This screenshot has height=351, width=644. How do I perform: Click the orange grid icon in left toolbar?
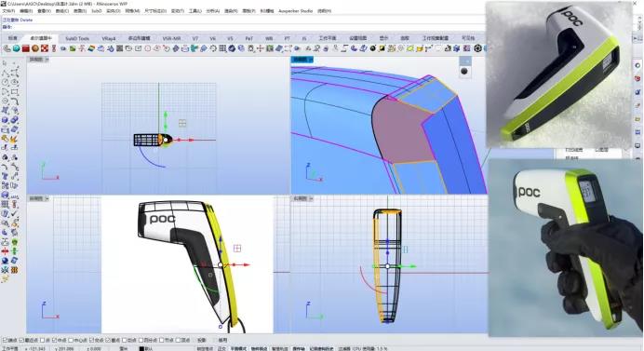coord(14,270)
